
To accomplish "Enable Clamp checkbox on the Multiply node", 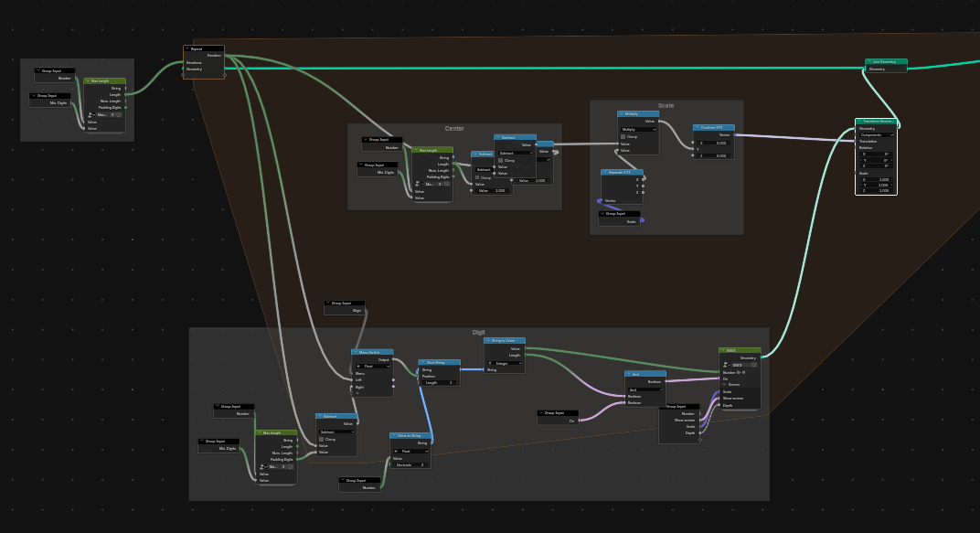I will pos(623,136).
